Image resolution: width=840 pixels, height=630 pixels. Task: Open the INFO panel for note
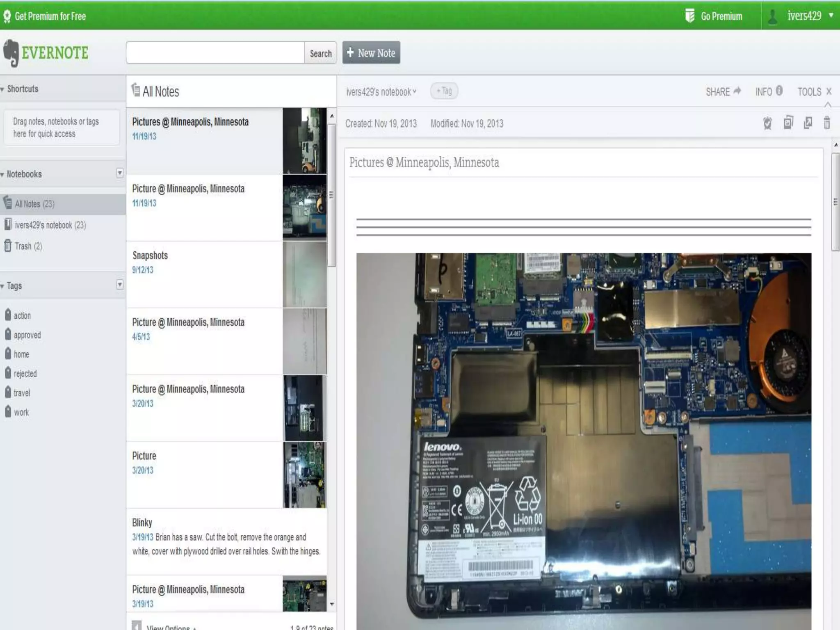click(x=769, y=91)
